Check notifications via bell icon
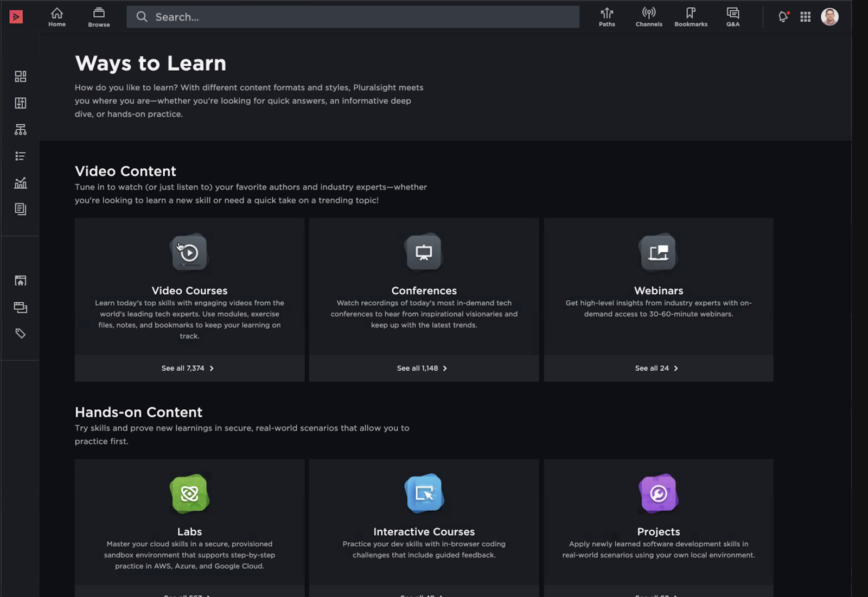Screen dimensions: 868x597 click(783, 17)
